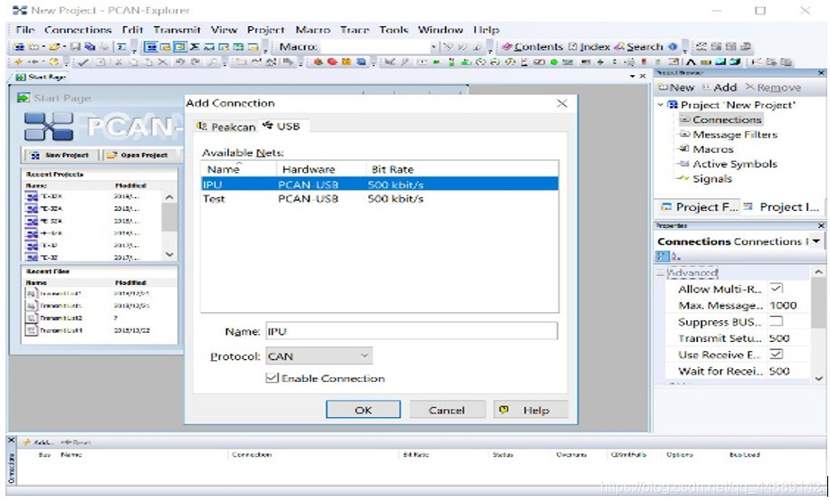This screenshot has height=504, width=830.
Task: Click the undo arrow in the second toolbar
Action: (x=180, y=62)
